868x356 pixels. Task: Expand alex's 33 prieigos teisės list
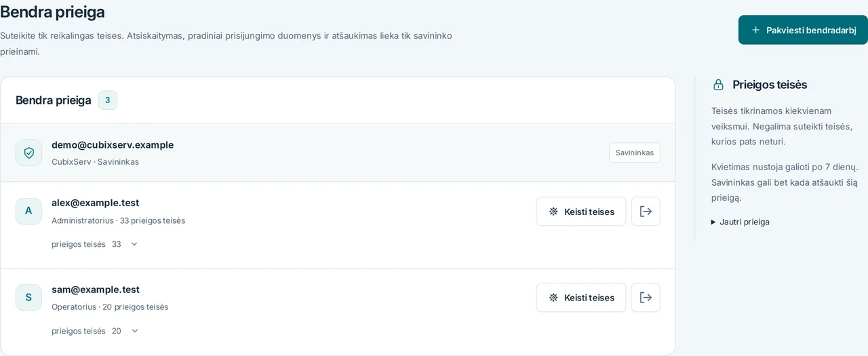click(x=95, y=244)
